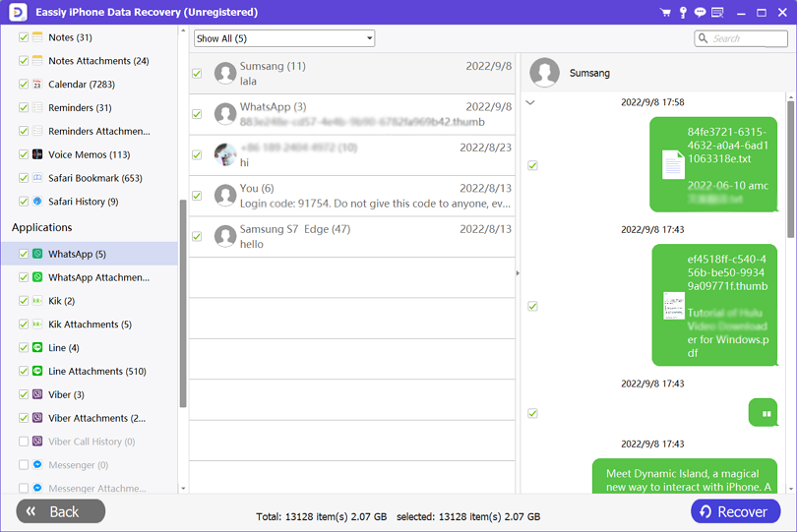
Task: Click the Safari Bookmark category icon
Action: tap(37, 177)
